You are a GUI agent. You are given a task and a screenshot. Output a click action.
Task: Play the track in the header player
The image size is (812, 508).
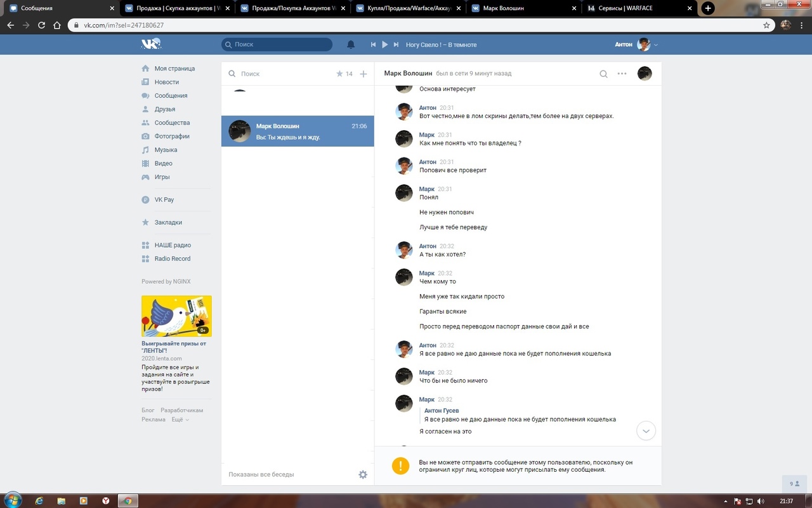384,44
